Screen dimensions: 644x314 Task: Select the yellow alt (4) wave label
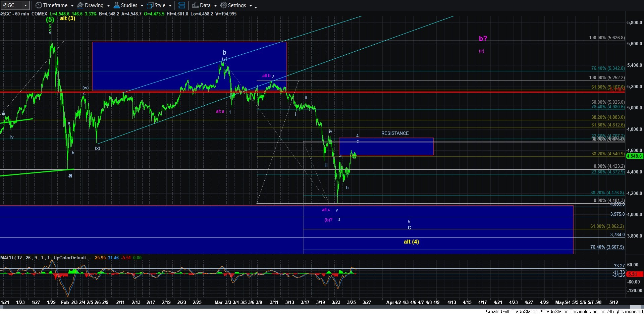[411, 242]
